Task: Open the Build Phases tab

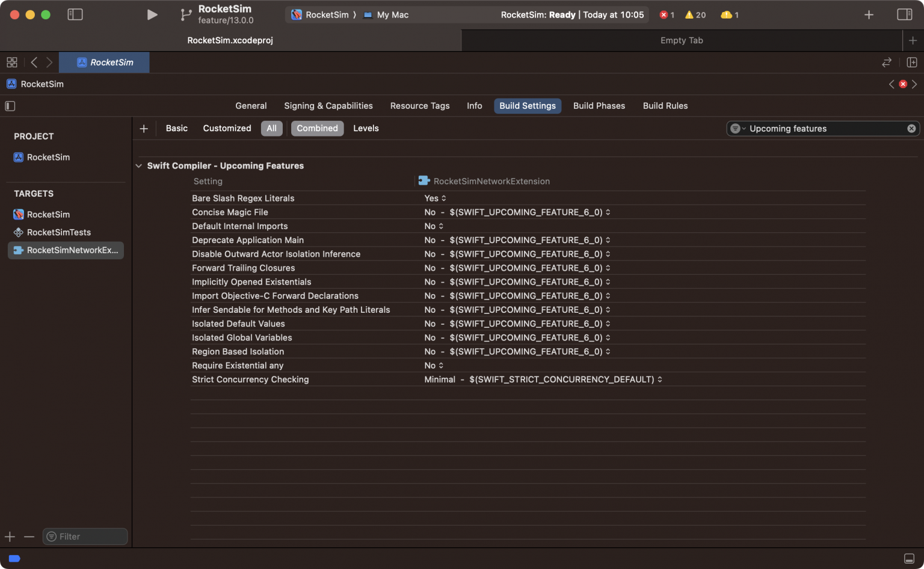Action: [x=599, y=106]
